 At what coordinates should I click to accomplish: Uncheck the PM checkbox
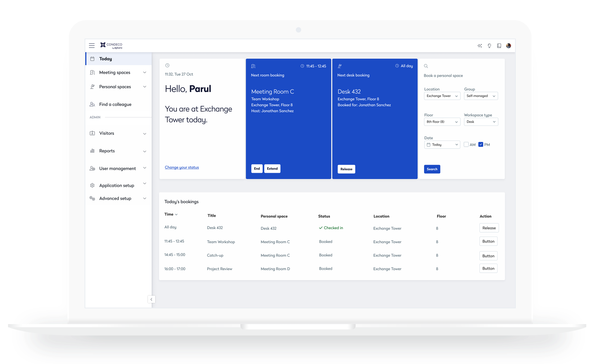(x=481, y=144)
